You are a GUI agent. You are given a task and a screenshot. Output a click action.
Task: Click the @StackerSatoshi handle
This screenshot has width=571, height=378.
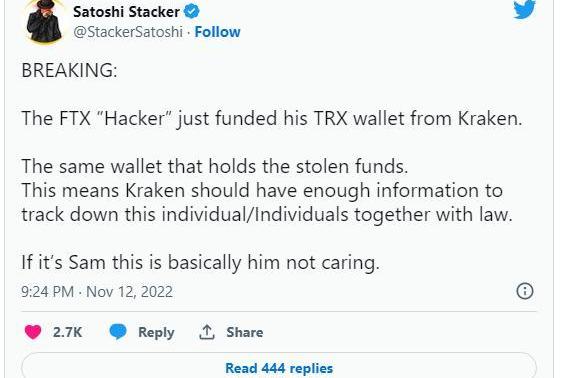click(x=128, y=32)
